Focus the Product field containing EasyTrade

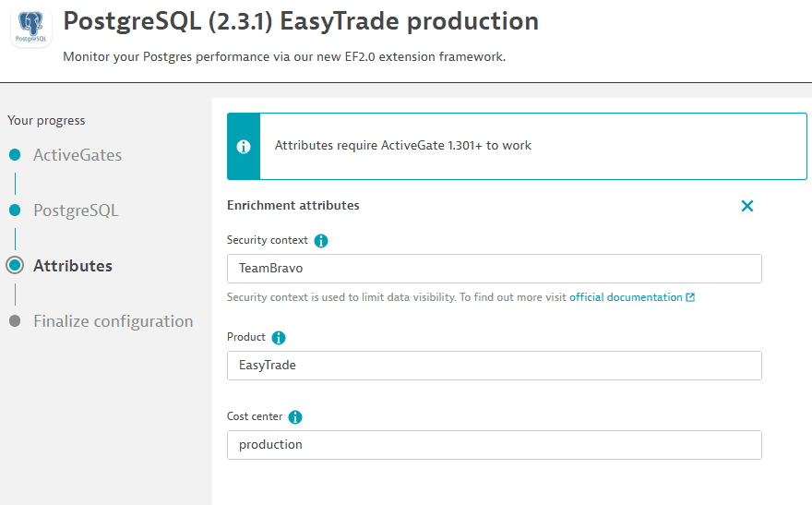(495, 366)
